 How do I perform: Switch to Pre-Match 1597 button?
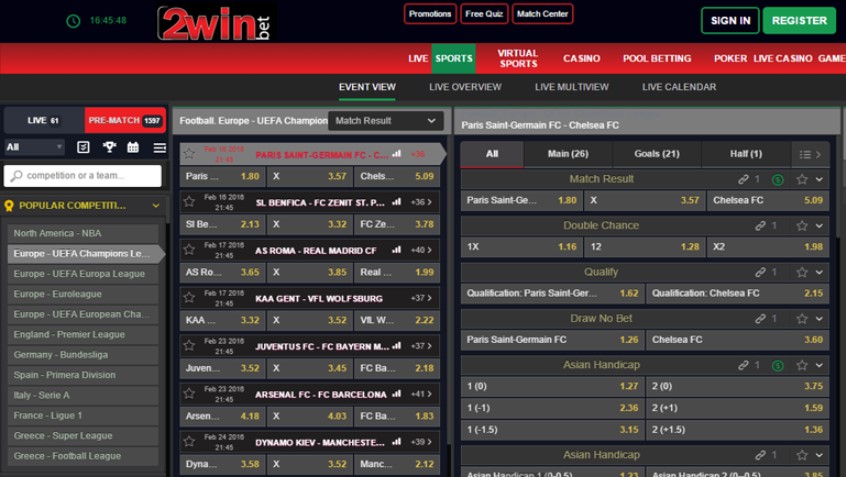click(125, 120)
